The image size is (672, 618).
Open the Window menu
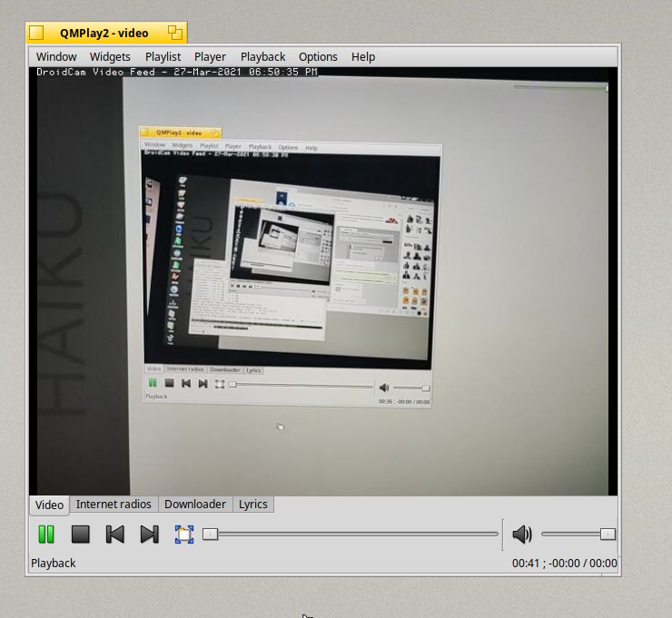pyautogui.click(x=56, y=56)
